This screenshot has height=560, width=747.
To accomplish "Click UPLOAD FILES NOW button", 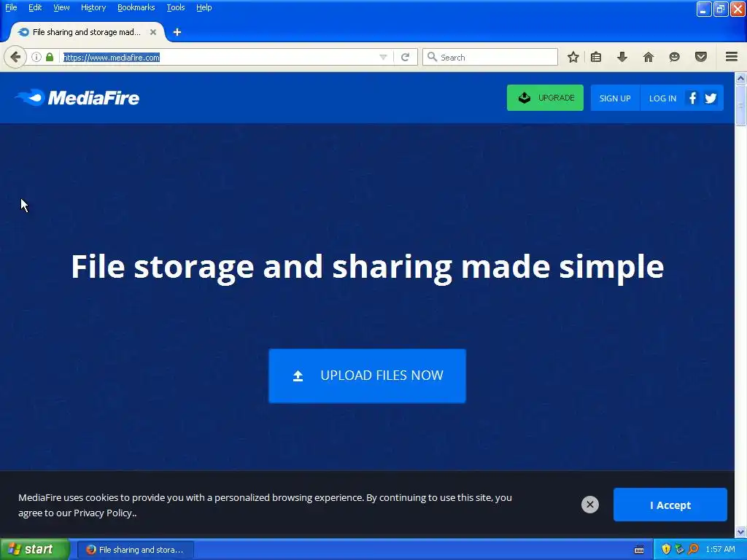I will click(x=368, y=376).
